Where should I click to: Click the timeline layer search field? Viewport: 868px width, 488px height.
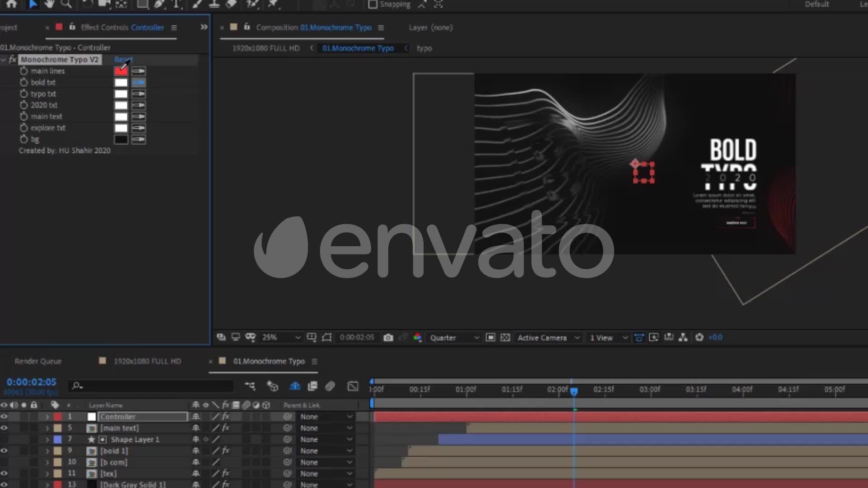[151, 386]
